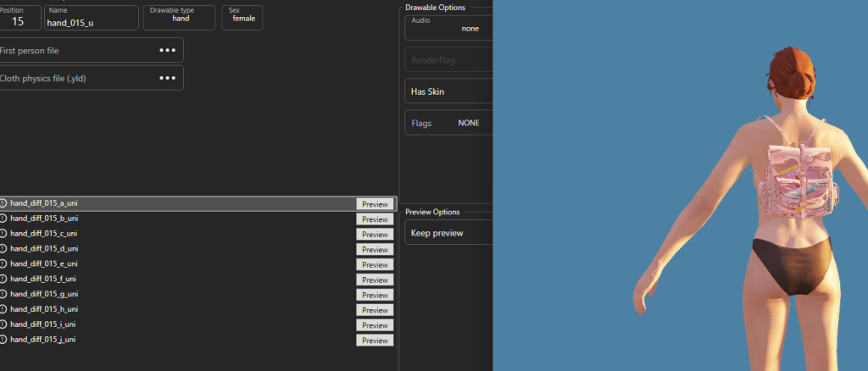Select texture row hand_diff_015_e_uni
868x371 pixels.
tap(198, 263)
